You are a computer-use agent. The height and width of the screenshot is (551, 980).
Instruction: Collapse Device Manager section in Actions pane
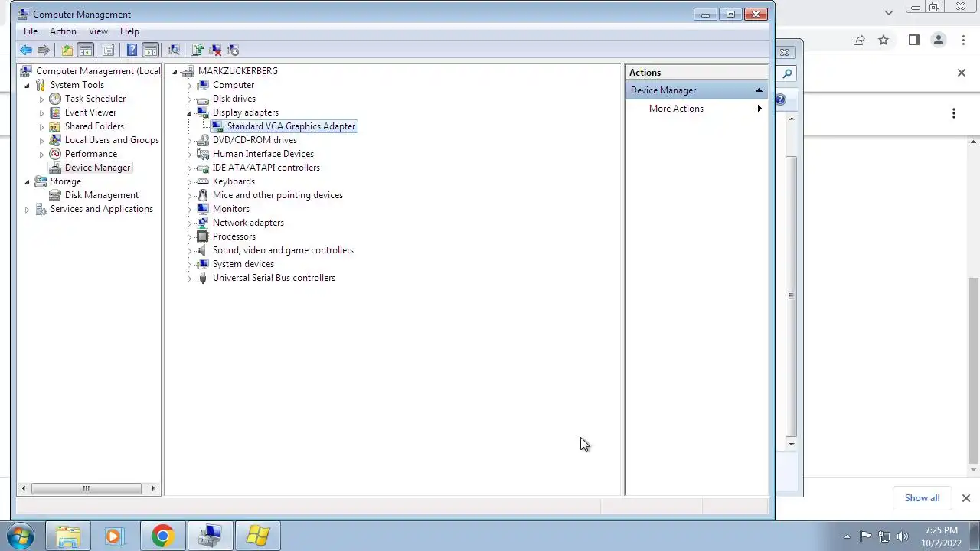point(759,90)
